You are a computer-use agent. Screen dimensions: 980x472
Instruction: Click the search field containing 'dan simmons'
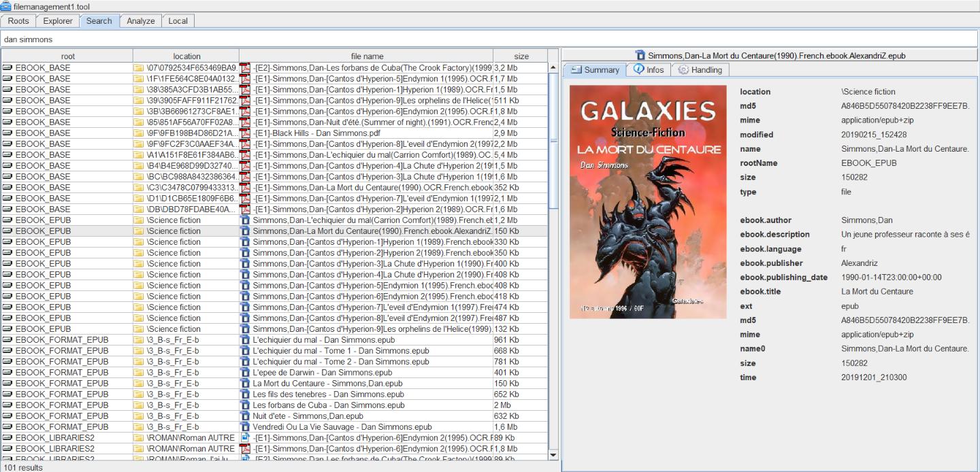(x=489, y=39)
